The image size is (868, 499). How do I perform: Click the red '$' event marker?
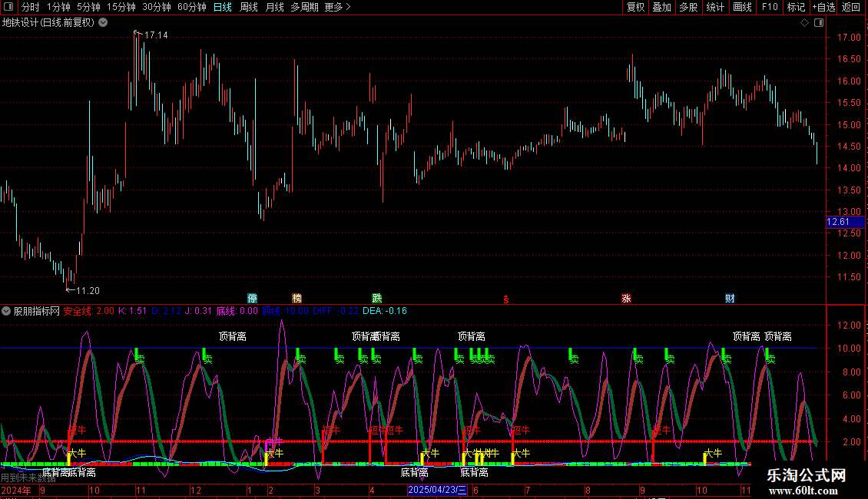505,299
